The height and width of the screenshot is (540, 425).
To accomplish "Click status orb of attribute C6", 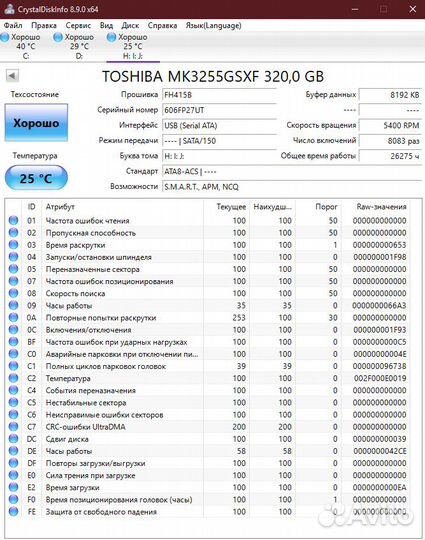I will coord(13,414).
